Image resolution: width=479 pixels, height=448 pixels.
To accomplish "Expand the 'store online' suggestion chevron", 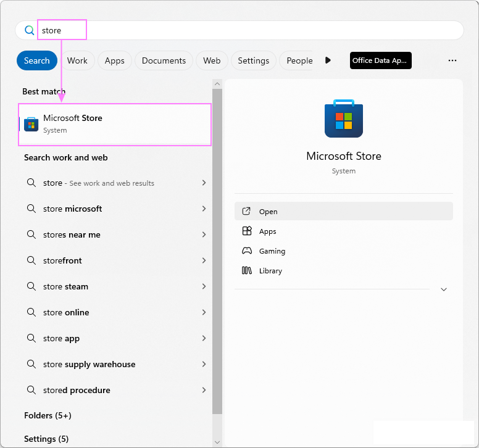I will (x=204, y=312).
